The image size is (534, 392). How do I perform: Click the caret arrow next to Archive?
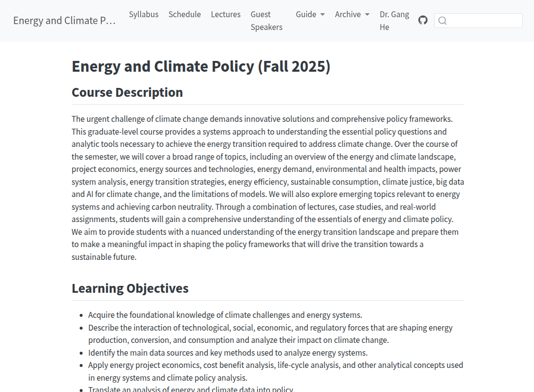click(x=367, y=15)
